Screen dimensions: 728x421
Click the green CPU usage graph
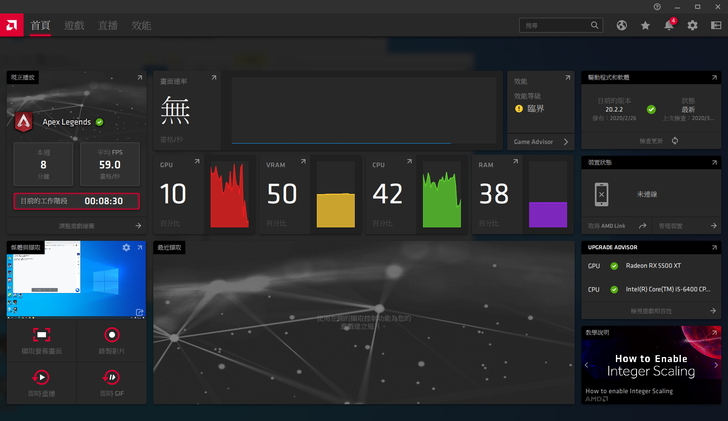(442, 195)
